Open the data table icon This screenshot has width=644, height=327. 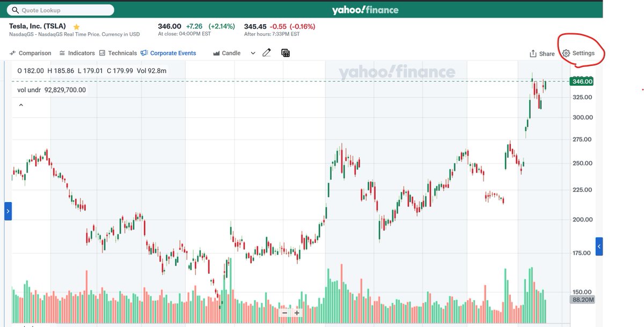point(286,53)
